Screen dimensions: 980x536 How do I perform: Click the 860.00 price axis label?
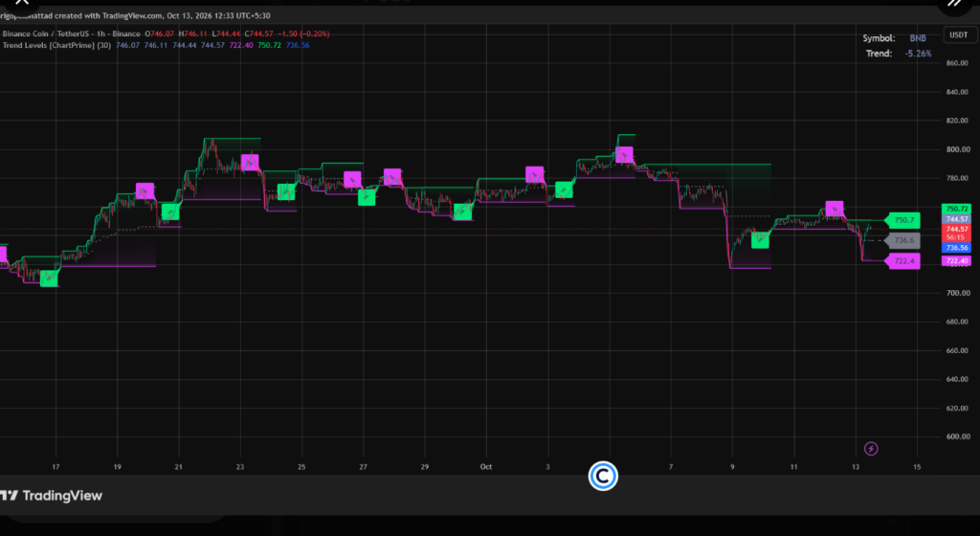[957, 63]
